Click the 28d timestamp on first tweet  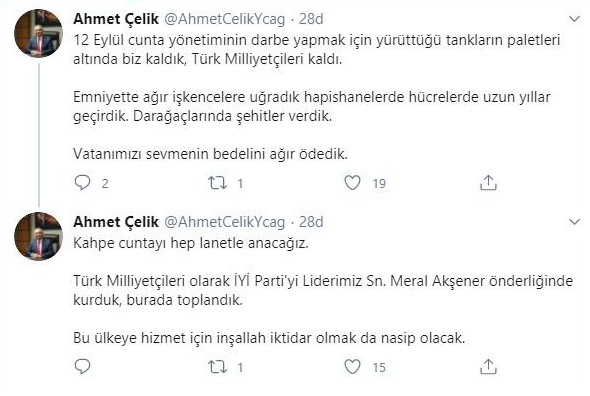tap(311, 19)
